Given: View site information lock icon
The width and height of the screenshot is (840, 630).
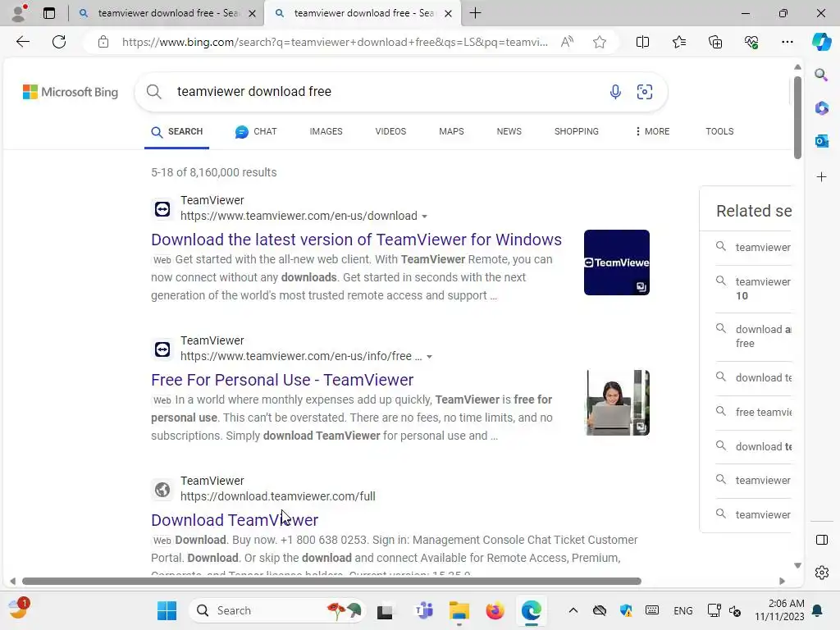Looking at the screenshot, I should coord(103,42).
